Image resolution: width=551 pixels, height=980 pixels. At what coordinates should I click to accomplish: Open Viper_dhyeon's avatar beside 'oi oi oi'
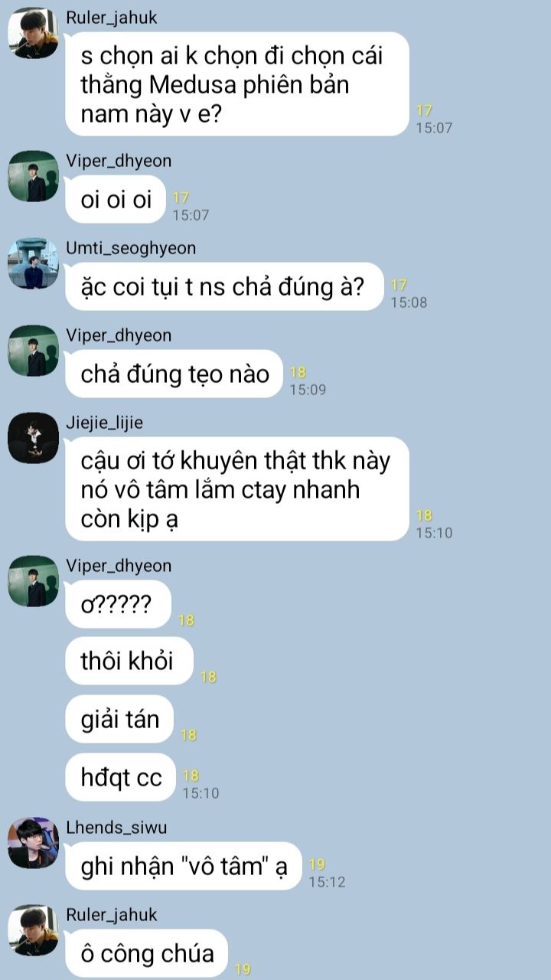(x=33, y=176)
